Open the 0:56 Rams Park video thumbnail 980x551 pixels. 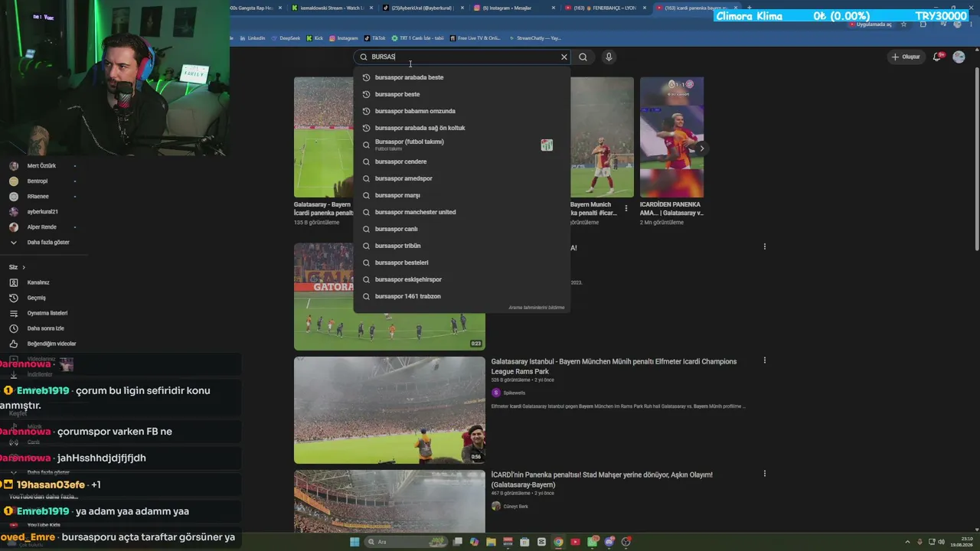pyautogui.click(x=390, y=410)
